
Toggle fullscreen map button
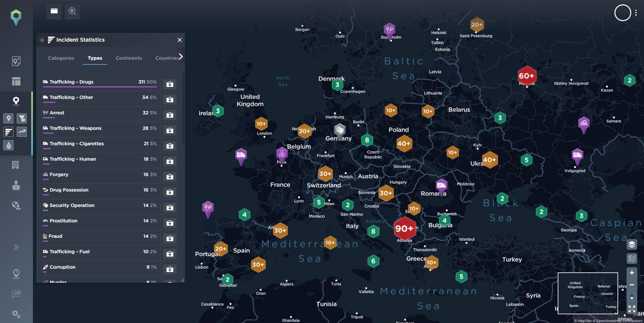point(632,309)
